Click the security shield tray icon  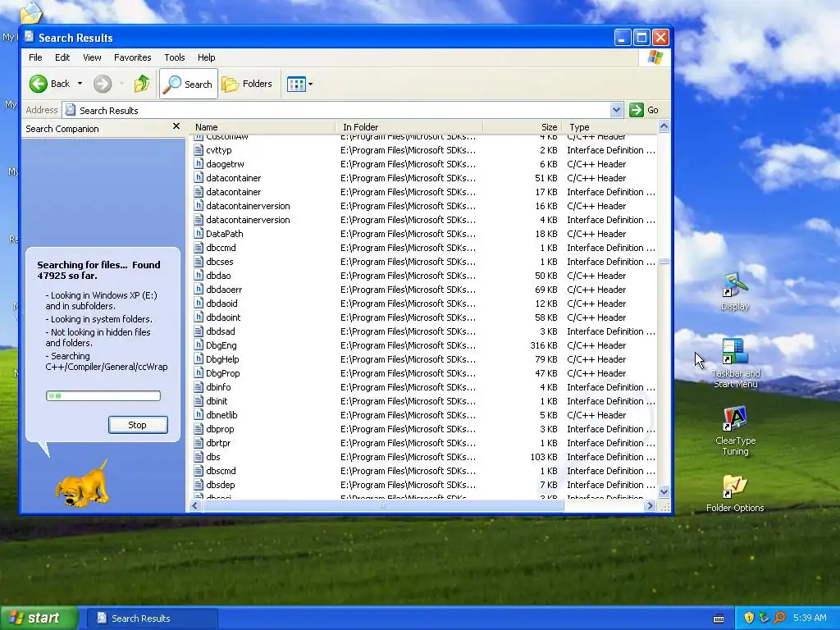click(749, 619)
